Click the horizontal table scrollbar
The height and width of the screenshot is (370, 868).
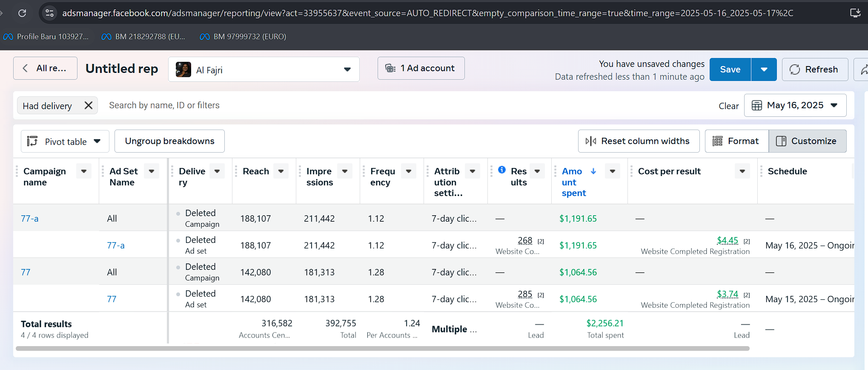click(382, 349)
